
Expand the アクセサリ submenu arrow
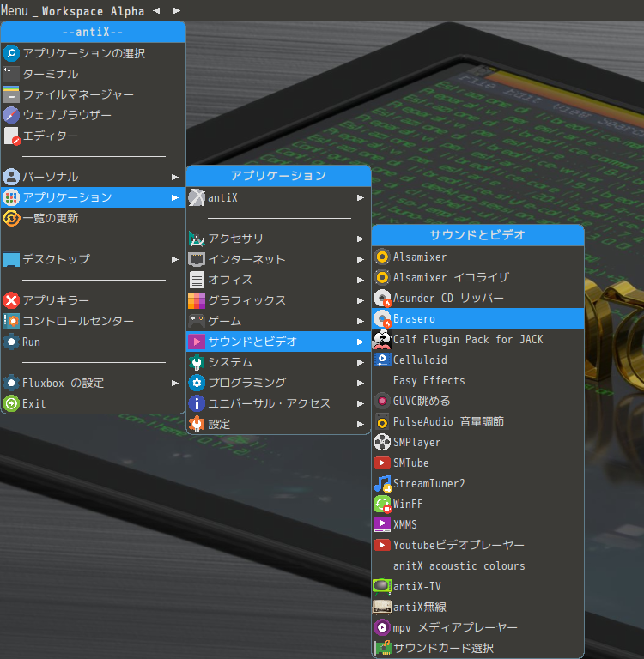coord(360,239)
